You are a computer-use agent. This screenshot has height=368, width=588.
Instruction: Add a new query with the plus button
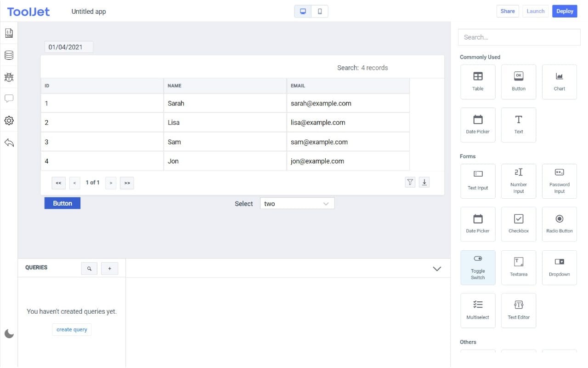pos(109,268)
